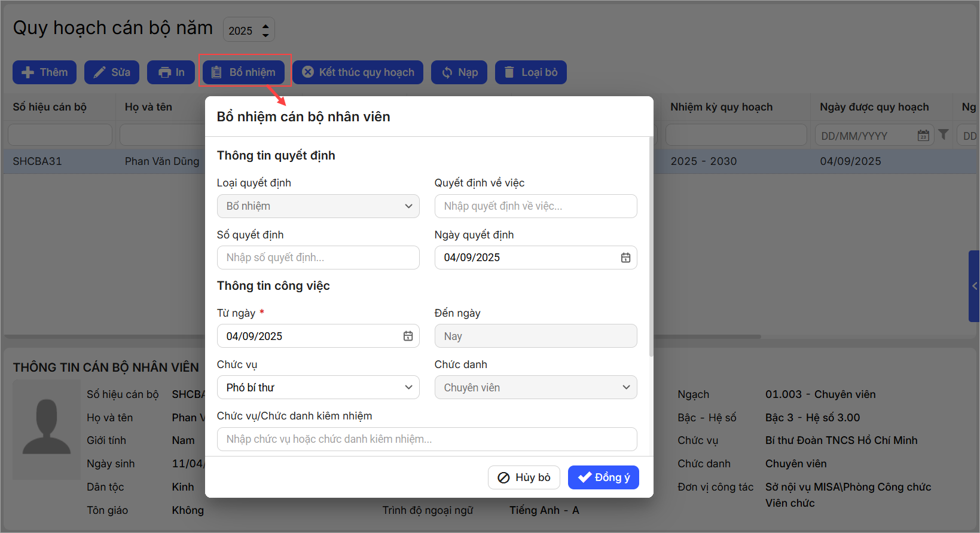This screenshot has height=533, width=980.
Task: Sort by Nhiệm kỳ quy hoạch header
Action: pos(721,107)
